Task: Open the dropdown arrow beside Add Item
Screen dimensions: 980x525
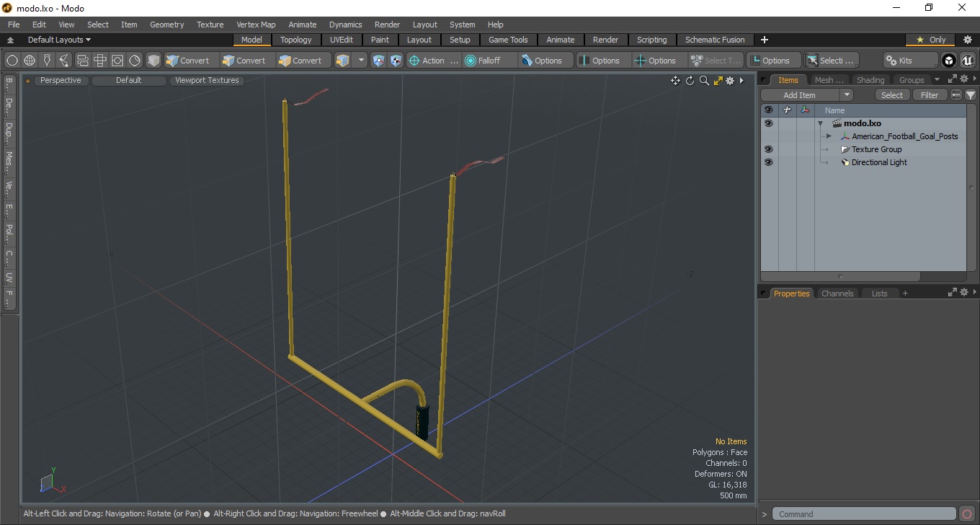Action: point(847,95)
